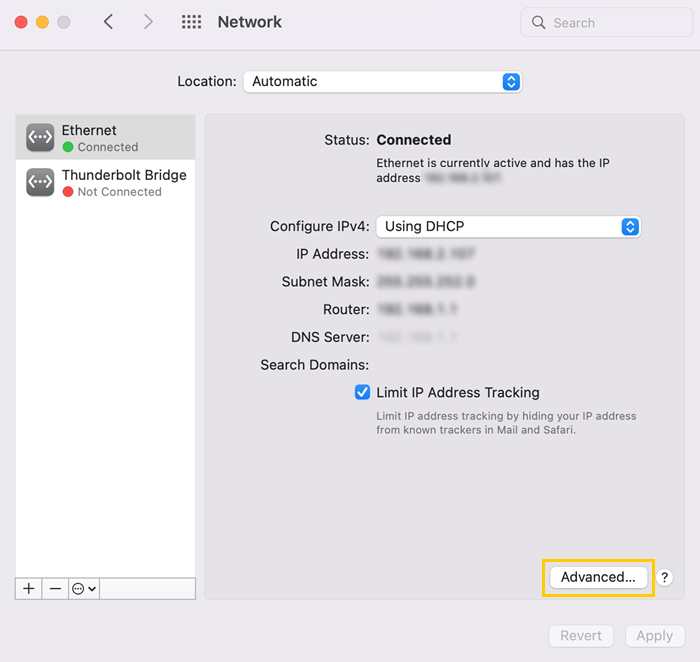Expand the Configure IPv4 dropdown
This screenshot has width=700, height=662.
[507, 227]
